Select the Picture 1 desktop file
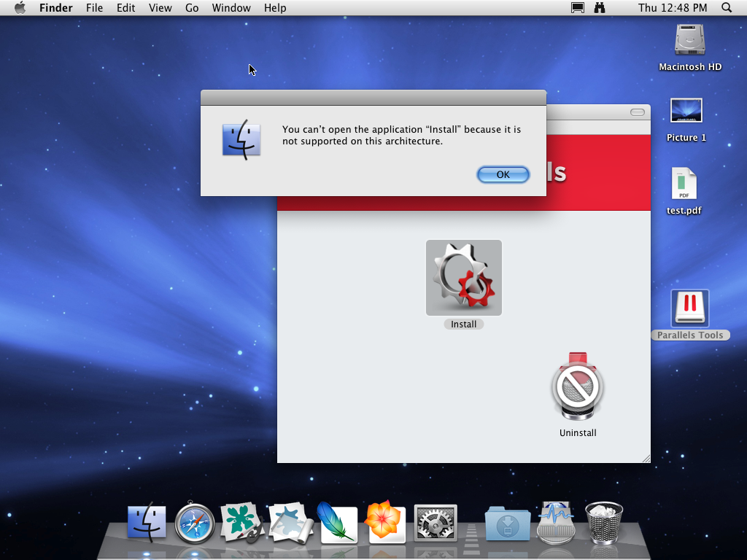Viewport: 747px width, 560px height. pos(686,111)
